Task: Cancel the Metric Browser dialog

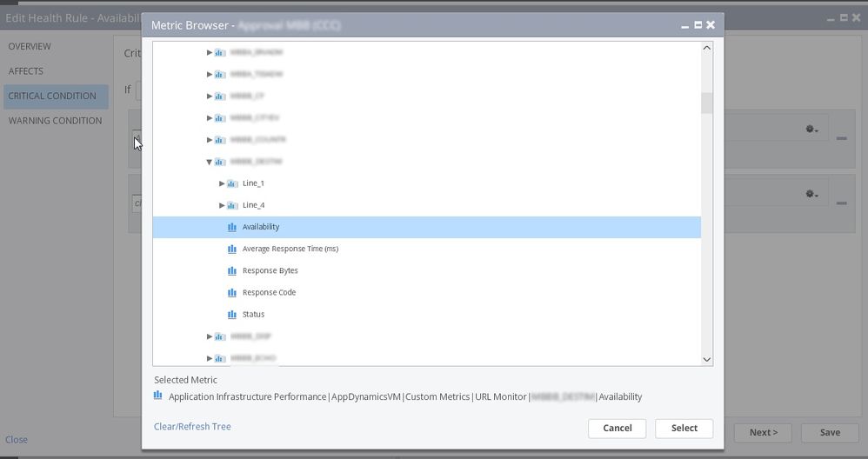Action: (x=617, y=428)
